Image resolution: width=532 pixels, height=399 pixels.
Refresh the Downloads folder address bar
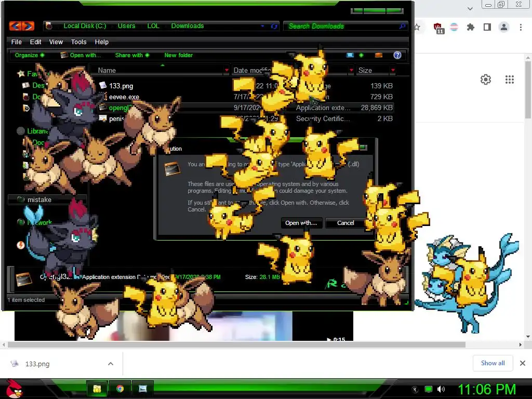coord(274,26)
